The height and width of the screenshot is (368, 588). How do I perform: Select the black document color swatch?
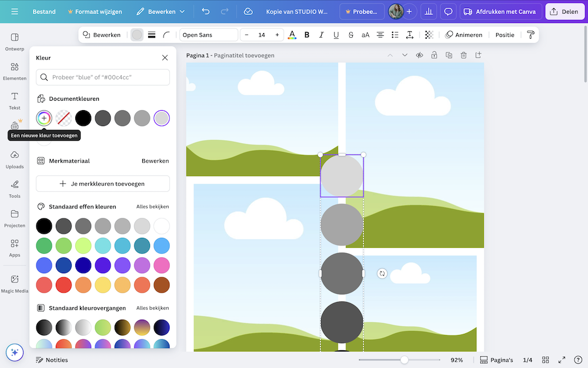point(83,118)
